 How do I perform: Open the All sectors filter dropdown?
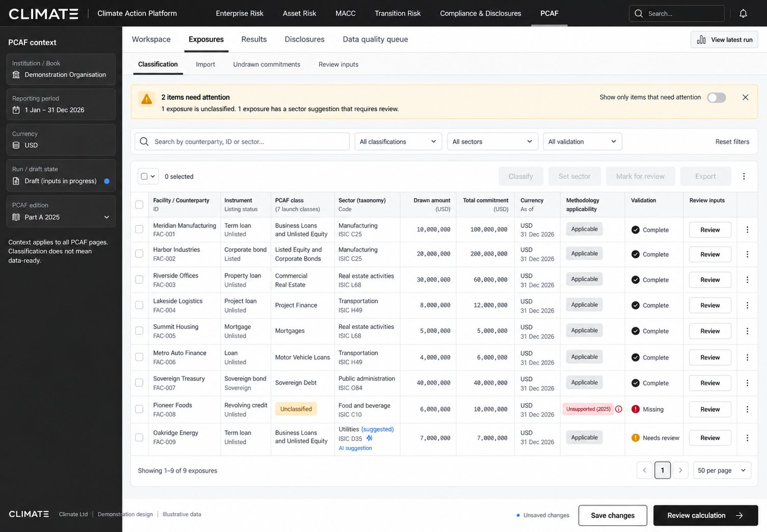[492, 142]
